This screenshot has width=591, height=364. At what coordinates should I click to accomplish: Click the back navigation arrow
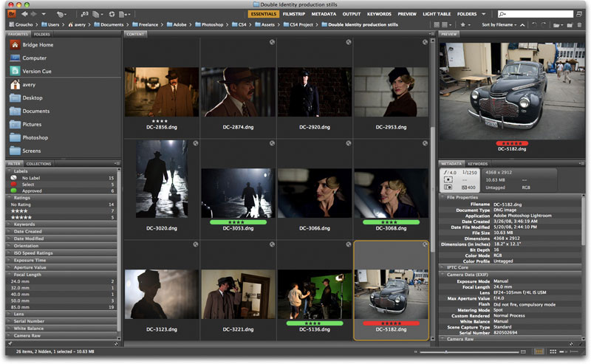(24, 14)
